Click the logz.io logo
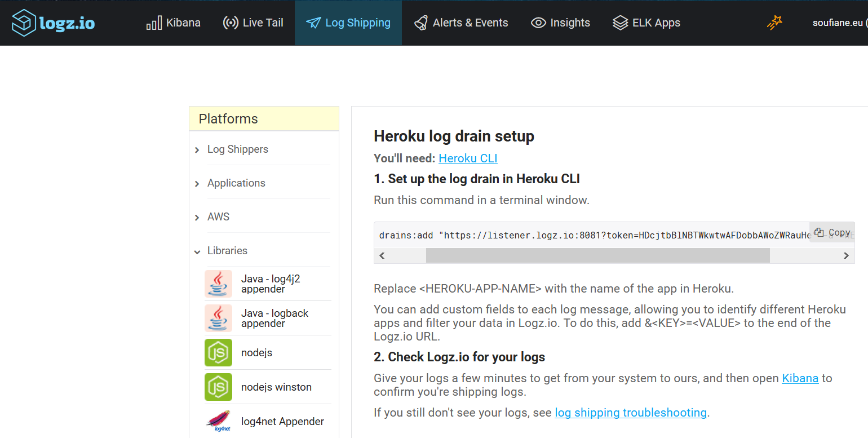The height and width of the screenshot is (438, 868). [53, 23]
